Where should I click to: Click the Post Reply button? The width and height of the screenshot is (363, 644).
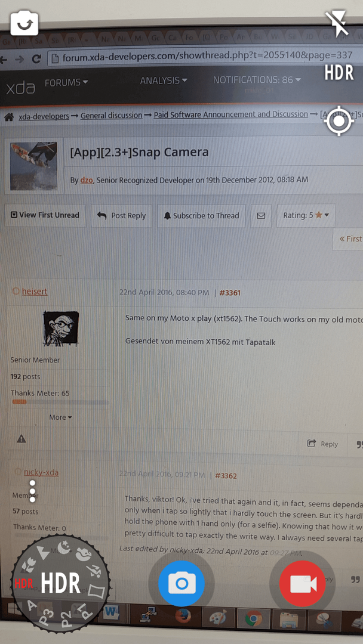(x=121, y=216)
